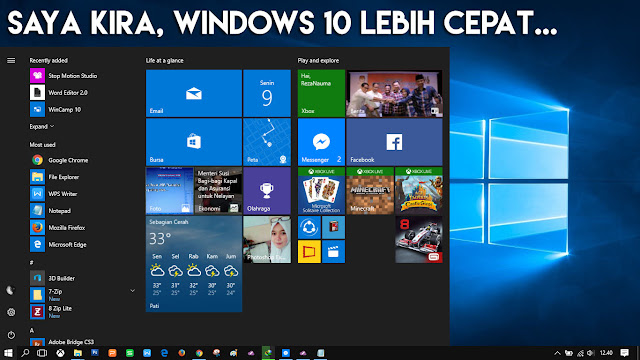Click the Windows Start button on taskbar
Image resolution: width=640 pixels, height=360 pixels.
pos(8,353)
